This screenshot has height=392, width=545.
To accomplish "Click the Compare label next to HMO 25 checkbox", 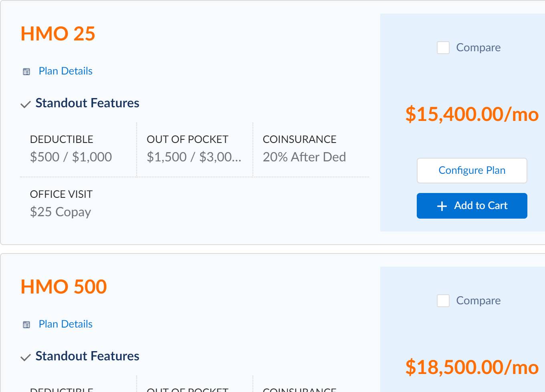I will point(478,47).
